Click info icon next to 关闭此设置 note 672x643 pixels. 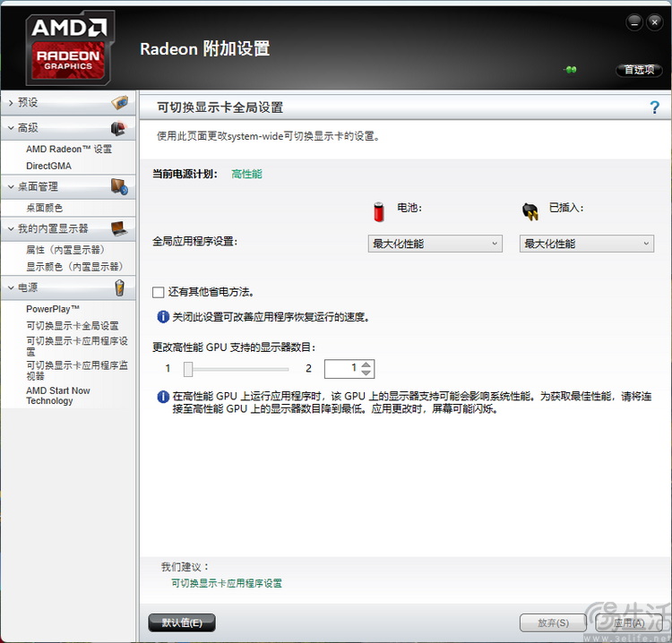(163, 317)
